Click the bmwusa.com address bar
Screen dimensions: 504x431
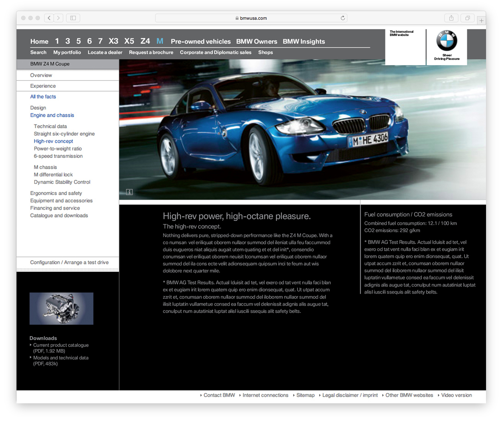[251, 18]
